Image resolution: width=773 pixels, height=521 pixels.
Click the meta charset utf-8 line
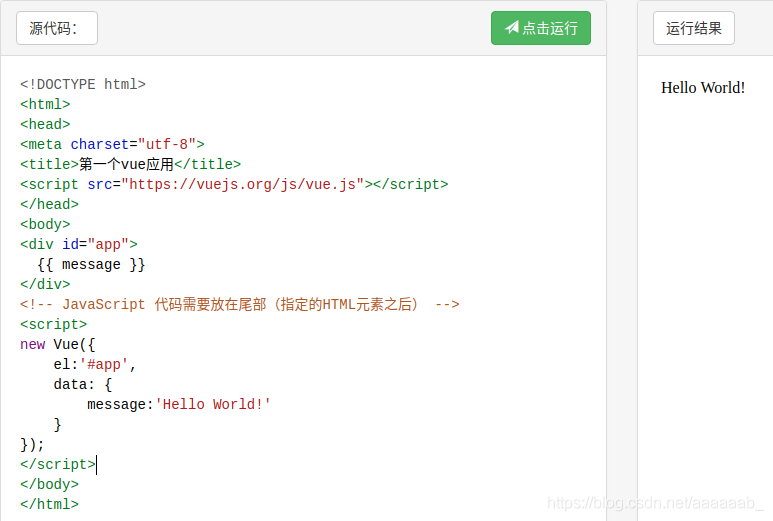(x=112, y=144)
